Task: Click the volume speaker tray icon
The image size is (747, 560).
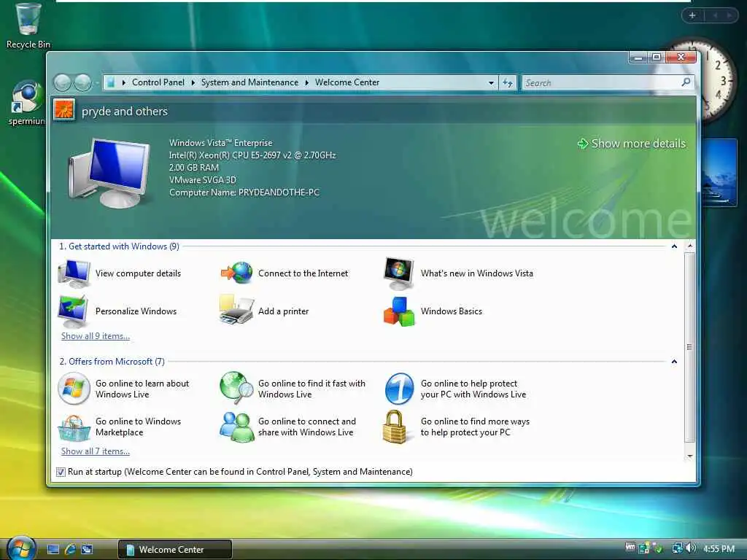Action: [691, 548]
